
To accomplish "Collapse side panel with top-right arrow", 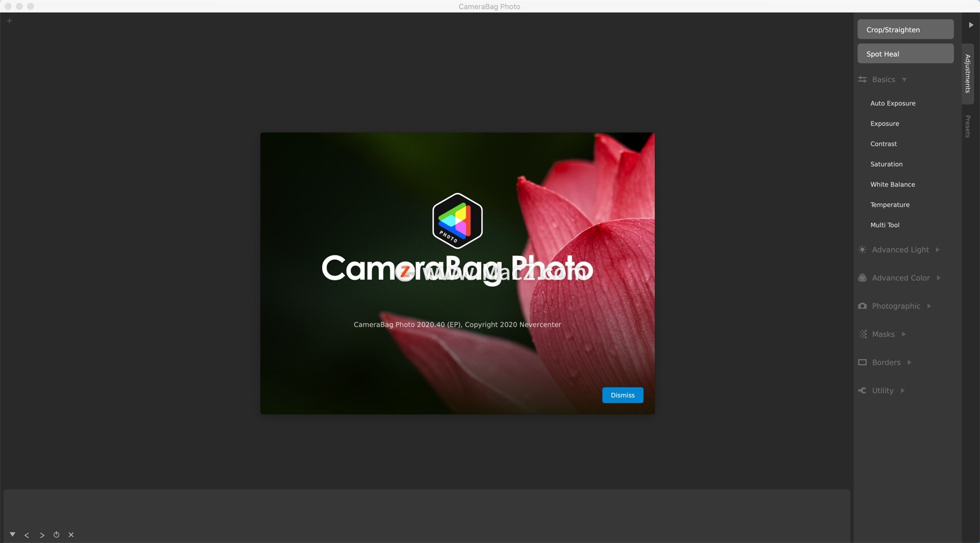I will point(971,25).
